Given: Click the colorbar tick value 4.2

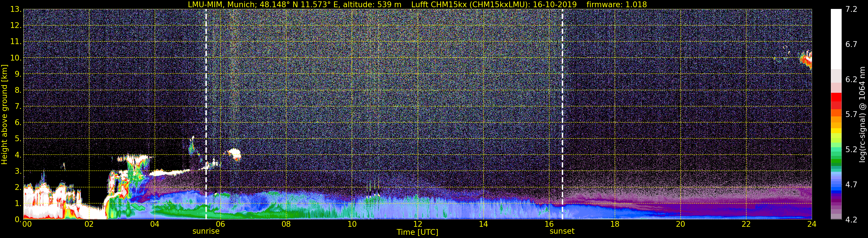Looking at the screenshot, I should tap(851, 220).
